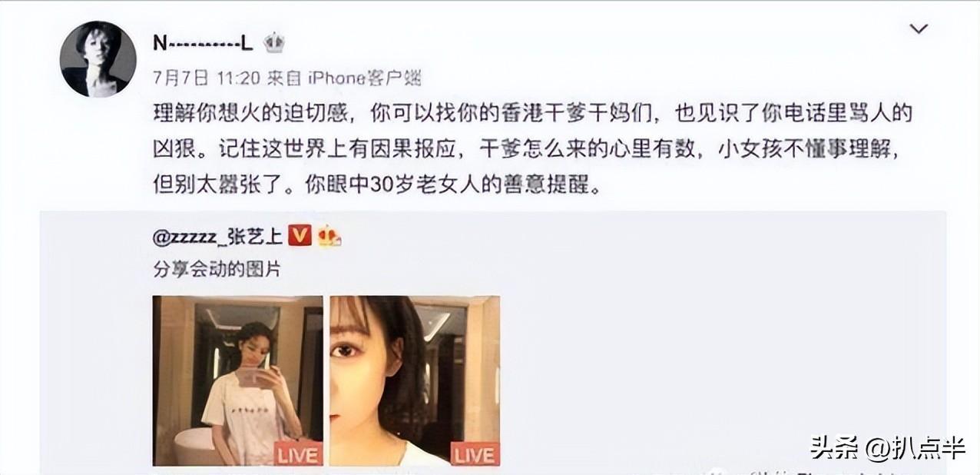This screenshot has height=475, width=980.
Task: Click the username N----------L
Action: (203, 44)
